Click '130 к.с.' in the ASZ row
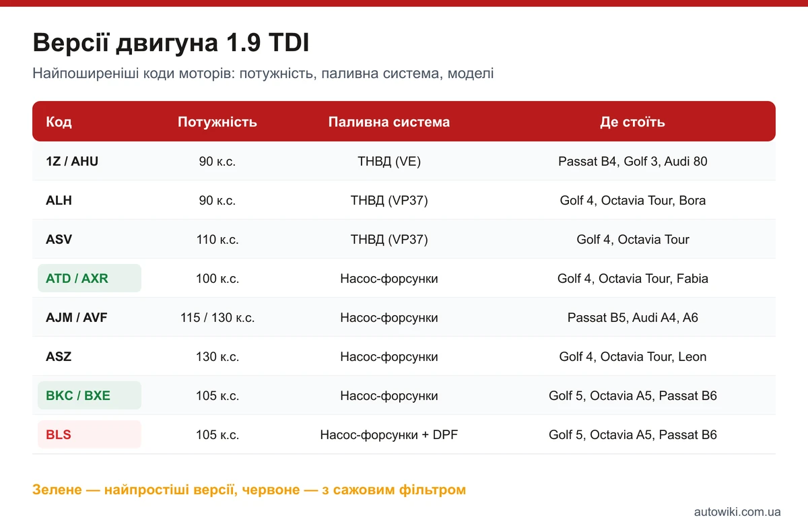The image size is (808, 532). pos(217,357)
